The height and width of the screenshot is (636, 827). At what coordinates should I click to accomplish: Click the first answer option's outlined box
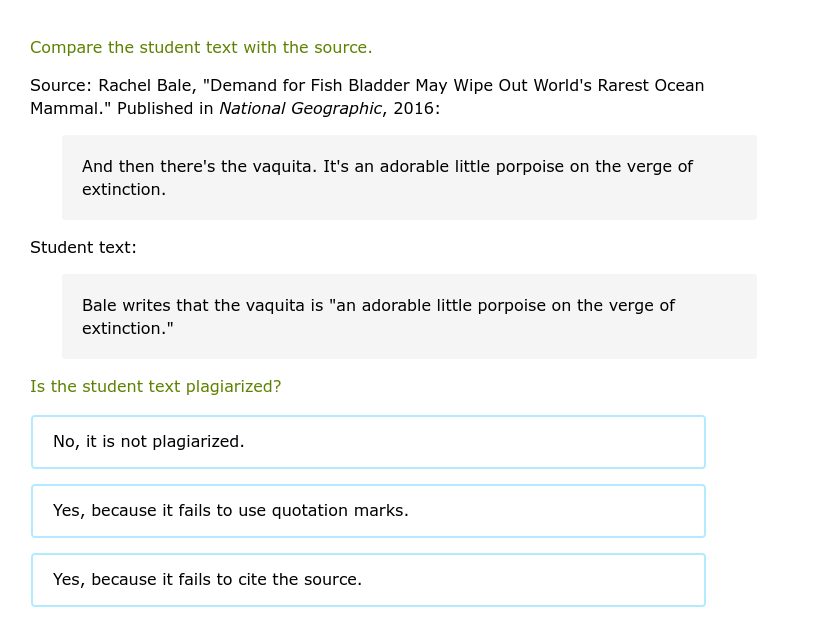point(368,441)
